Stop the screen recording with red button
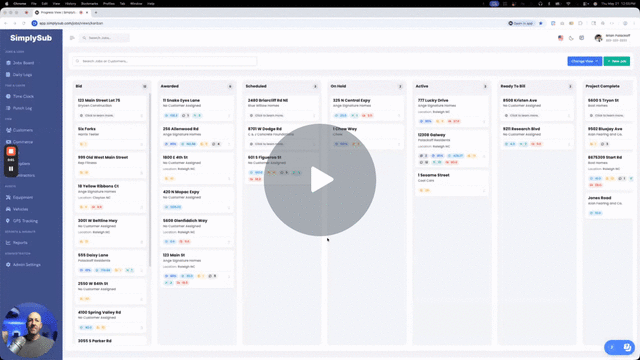Screen dimensions: 640x360 11,151
